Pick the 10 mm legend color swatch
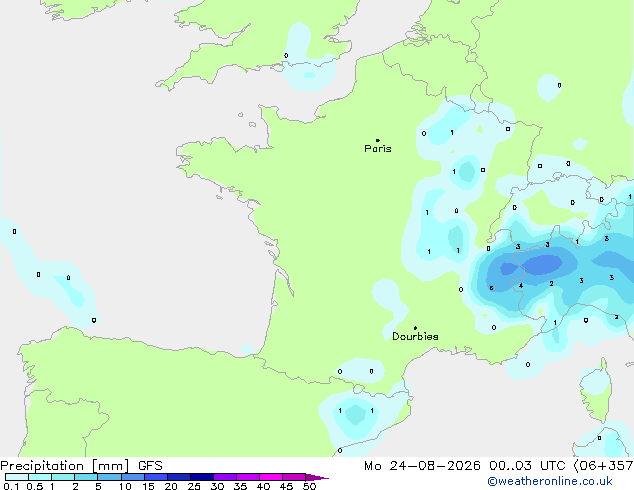The width and height of the screenshot is (634, 490). tap(133, 477)
